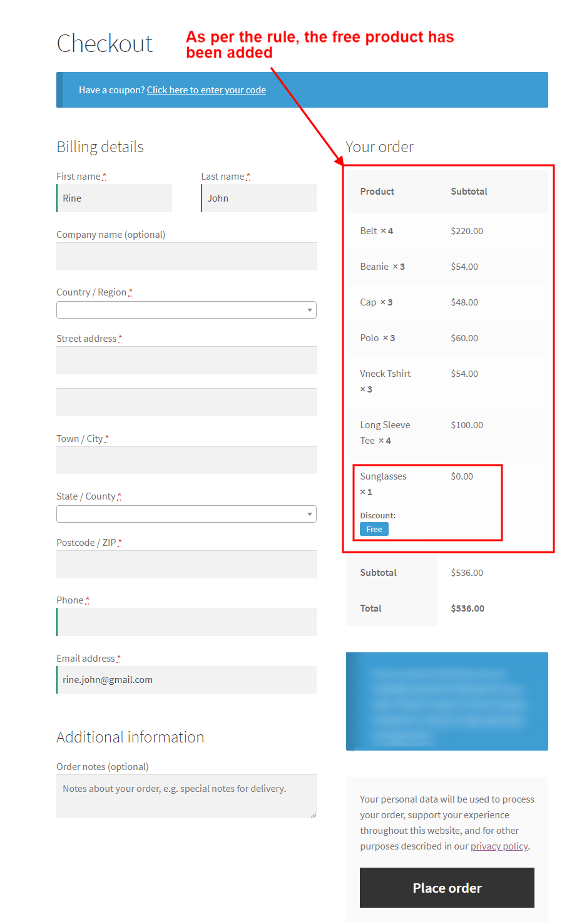The width and height of the screenshot is (562, 924).
Task: Click the Phone number field
Action: [x=186, y=622]
